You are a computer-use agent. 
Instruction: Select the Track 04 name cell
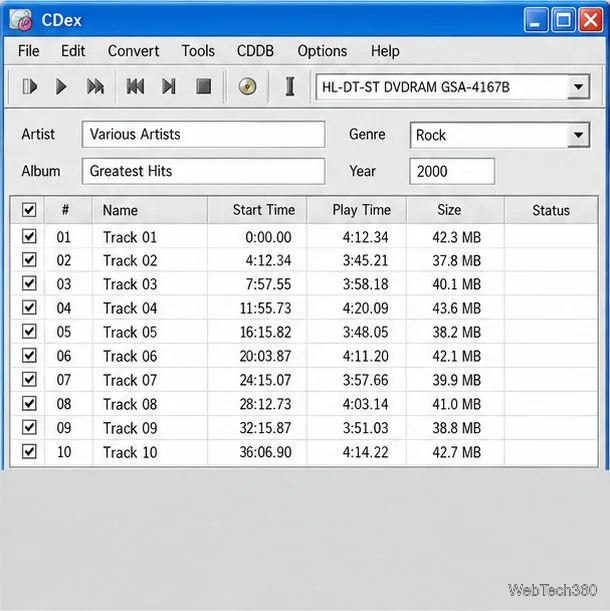150,308
